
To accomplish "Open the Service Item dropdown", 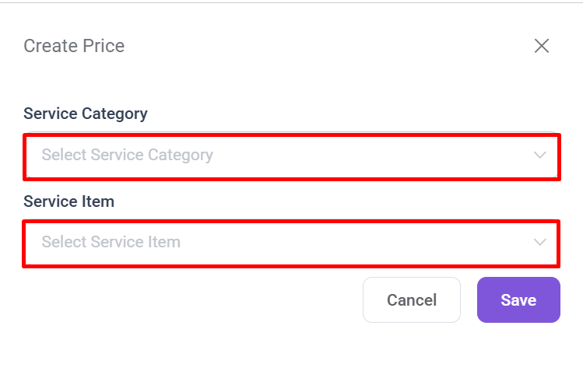I will click(291, 243).
